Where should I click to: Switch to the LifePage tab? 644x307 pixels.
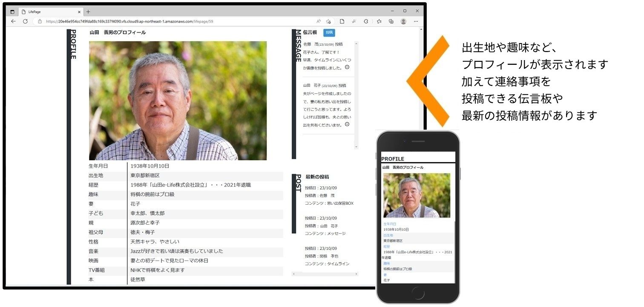coord(47,12)
